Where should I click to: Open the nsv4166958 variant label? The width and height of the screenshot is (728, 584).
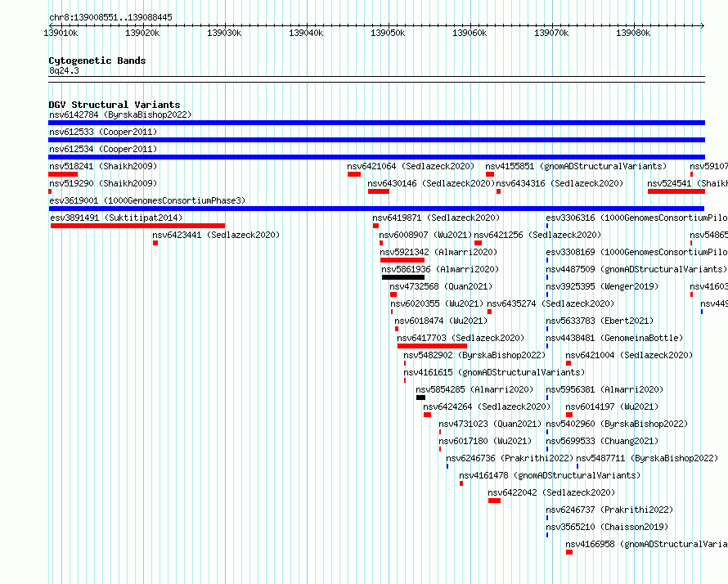coord(646,544)
